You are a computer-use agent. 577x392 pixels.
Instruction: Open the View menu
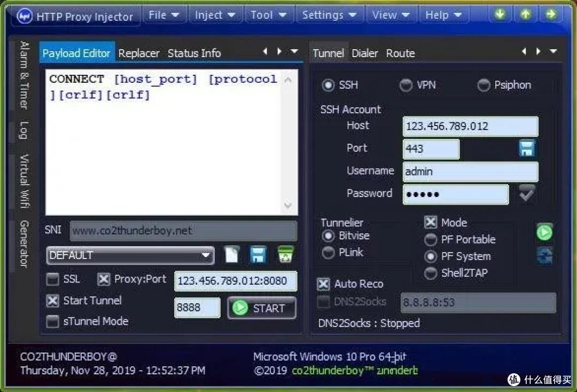[x=391, y=15]
